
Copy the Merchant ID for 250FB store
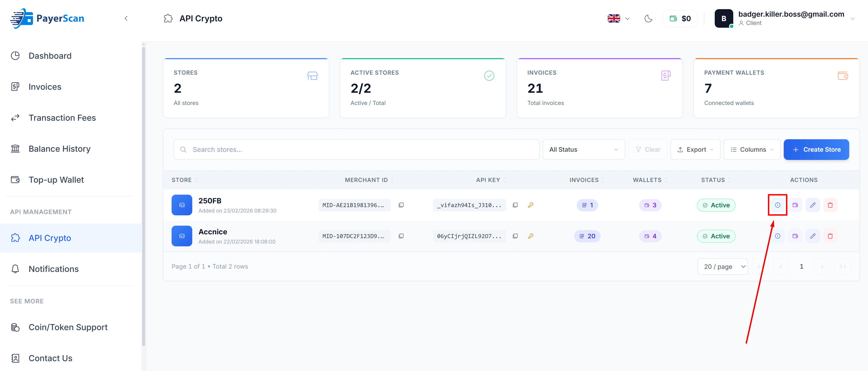click(x=401, y=205)
